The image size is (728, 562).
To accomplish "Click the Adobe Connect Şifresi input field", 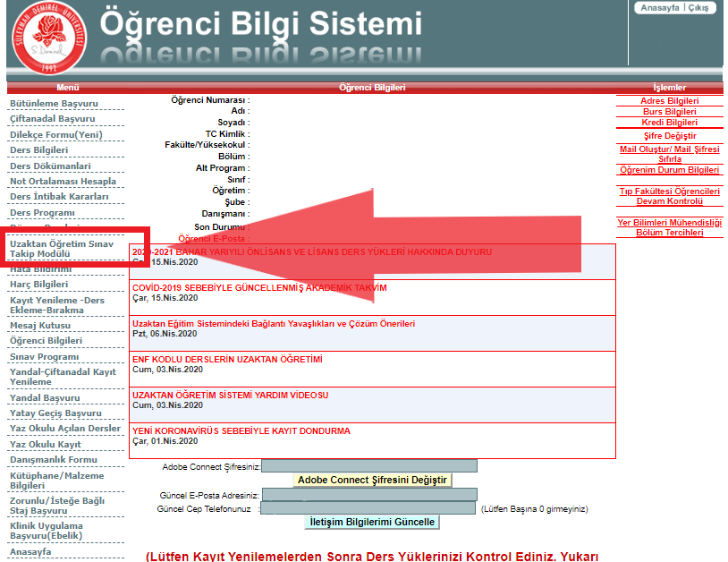I will point(368,466).
